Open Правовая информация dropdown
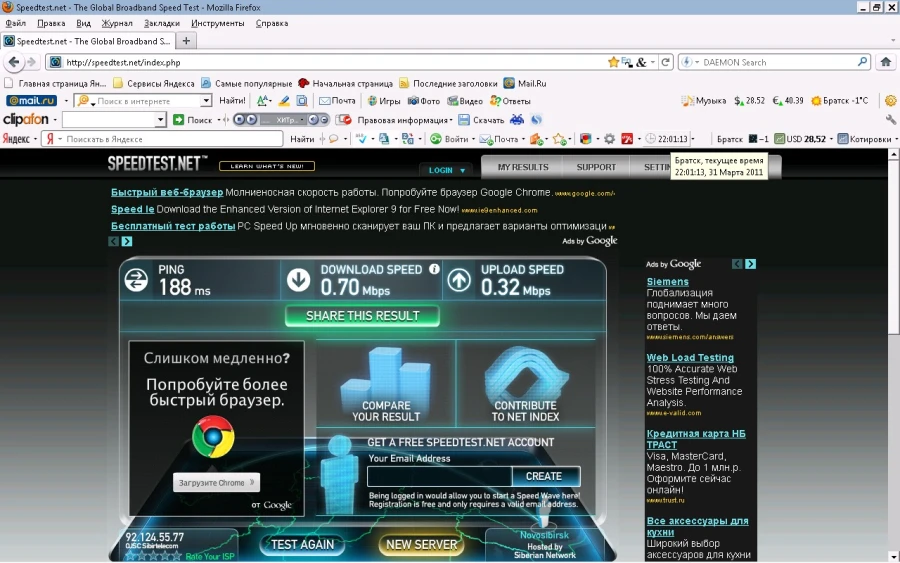The image size is (900, 563). [x=404, y=120]
